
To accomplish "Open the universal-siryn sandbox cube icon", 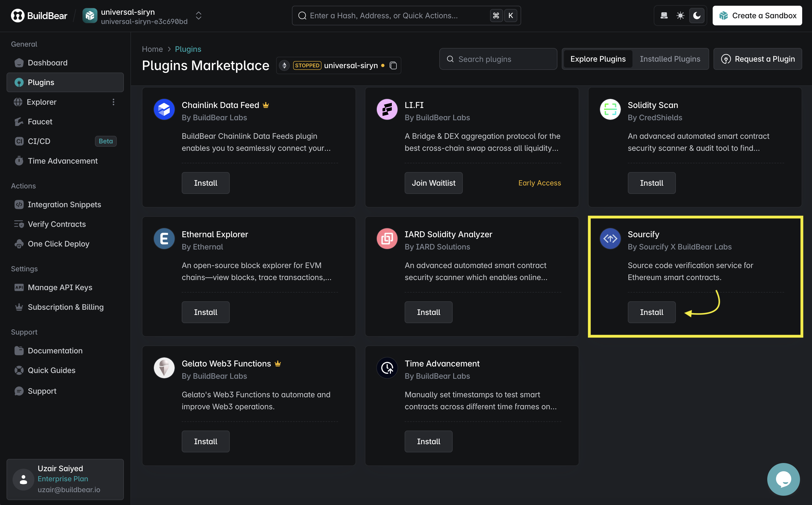I will (89, 16).
